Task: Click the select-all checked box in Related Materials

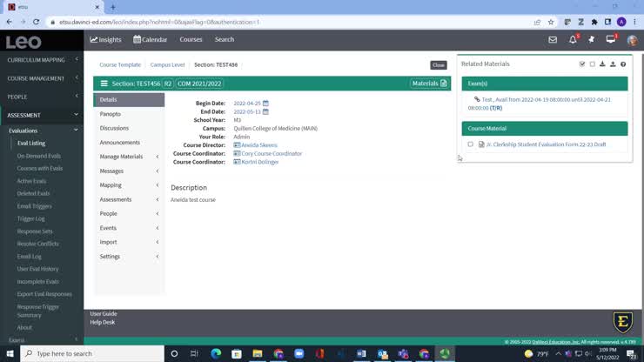Action: pos(582,64)
